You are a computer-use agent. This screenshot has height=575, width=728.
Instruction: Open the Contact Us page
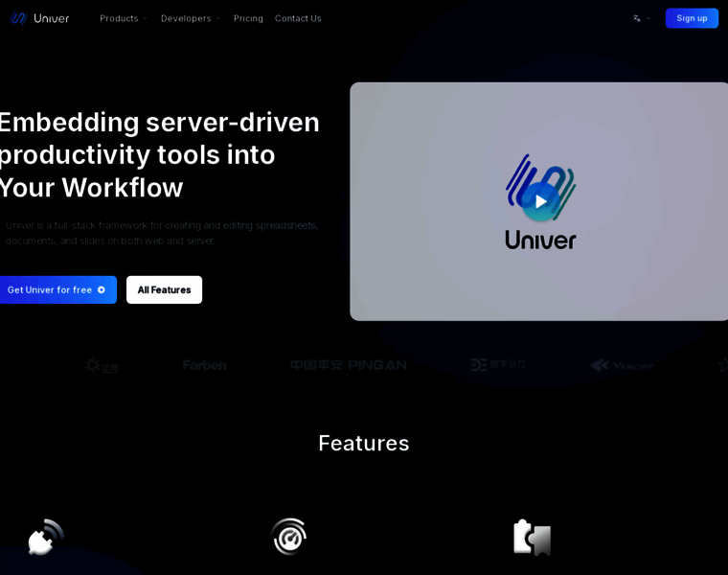[x=298, y=18]
